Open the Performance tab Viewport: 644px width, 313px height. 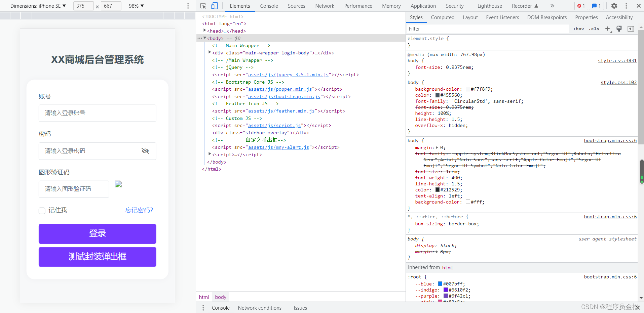click(358, 6)
